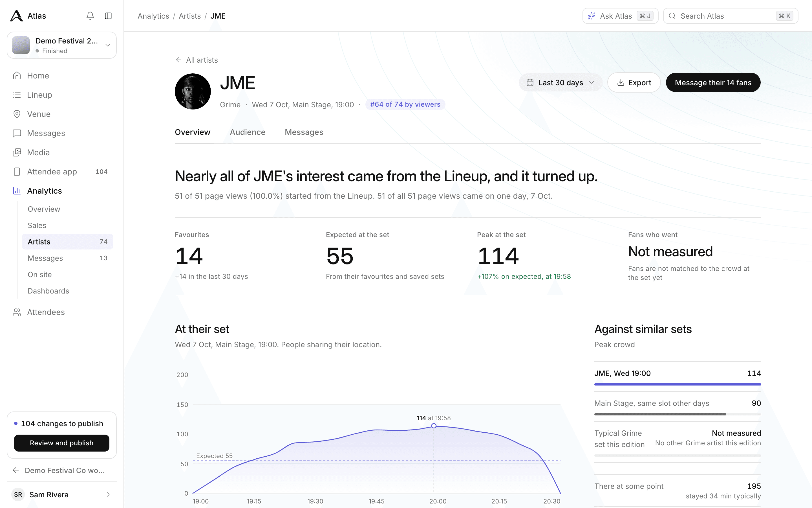Image resolution: width=812 pixels, height=508 pixels.
Task: Go to Venue page
Action: click(62, 114)
